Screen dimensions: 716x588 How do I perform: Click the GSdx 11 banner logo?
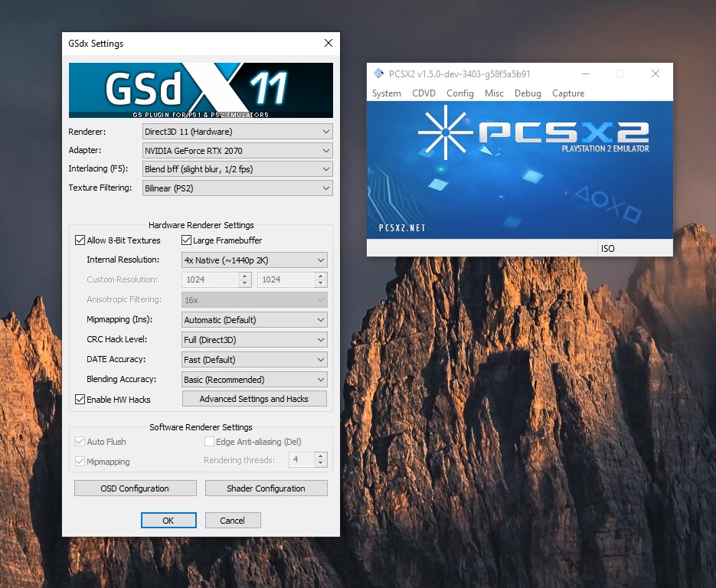tap(201, 90)
